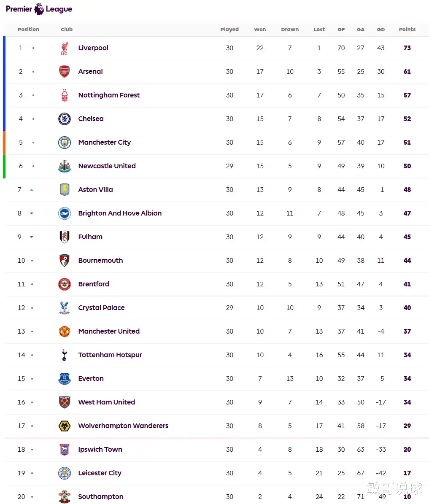Sort by the Played column header
Image resolution: width=429 pixels, height=504 pixels.
point(229,30)
